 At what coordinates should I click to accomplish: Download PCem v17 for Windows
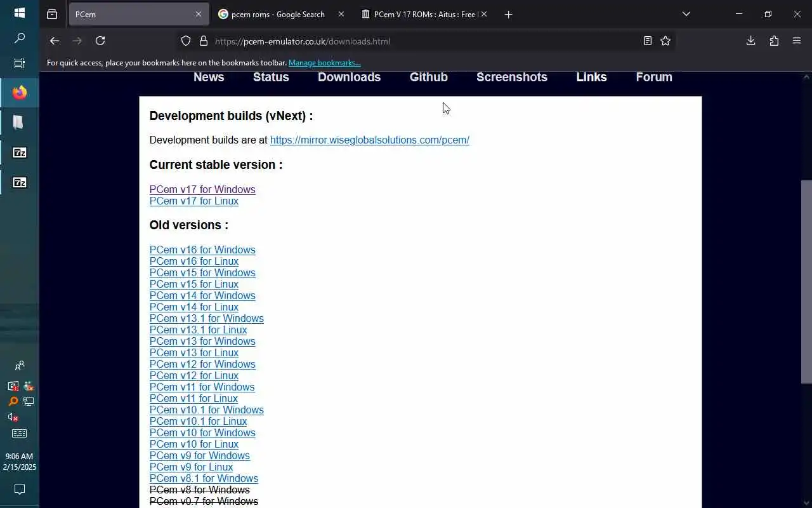[x=202, y=189]
